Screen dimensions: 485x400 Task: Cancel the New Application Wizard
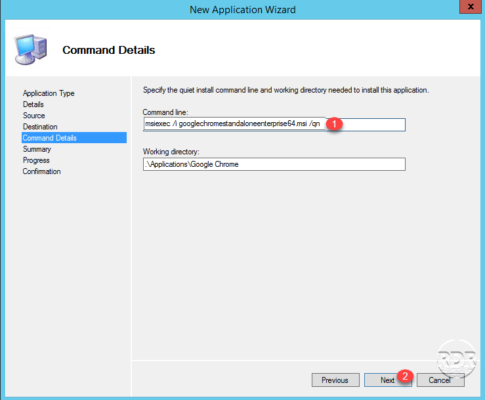(440, 380)
